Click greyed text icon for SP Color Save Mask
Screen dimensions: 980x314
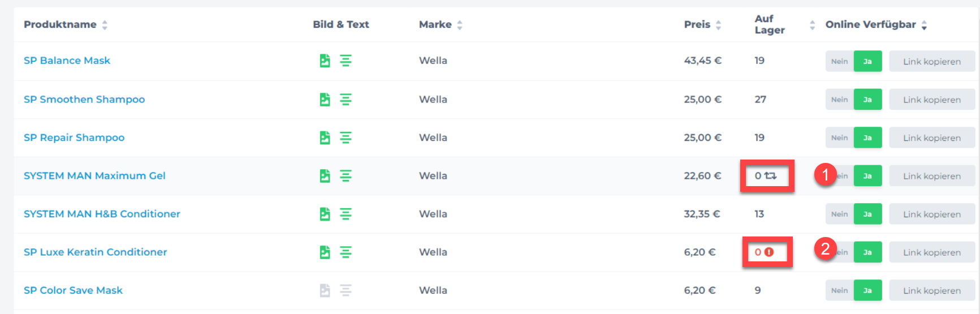click(346, 290)
